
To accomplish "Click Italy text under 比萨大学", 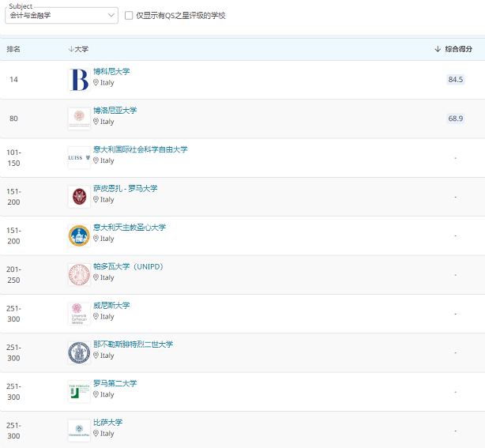I will pyautogui.click(x=107, y=434).
